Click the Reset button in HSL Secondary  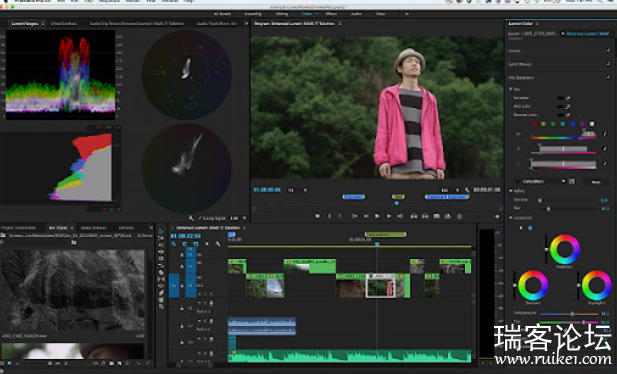[596, 181]
